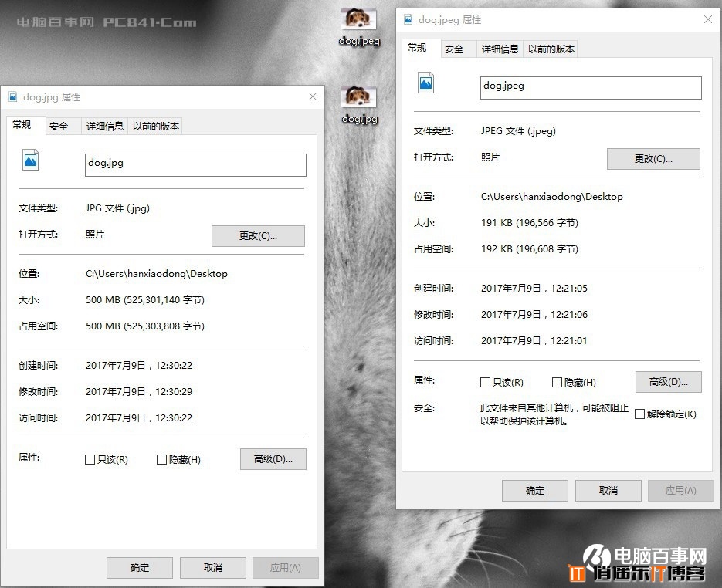Click 照片 open-with value in dog.jpg properties
This screenshot has height=588, width=722.
[x=95, y=234]
